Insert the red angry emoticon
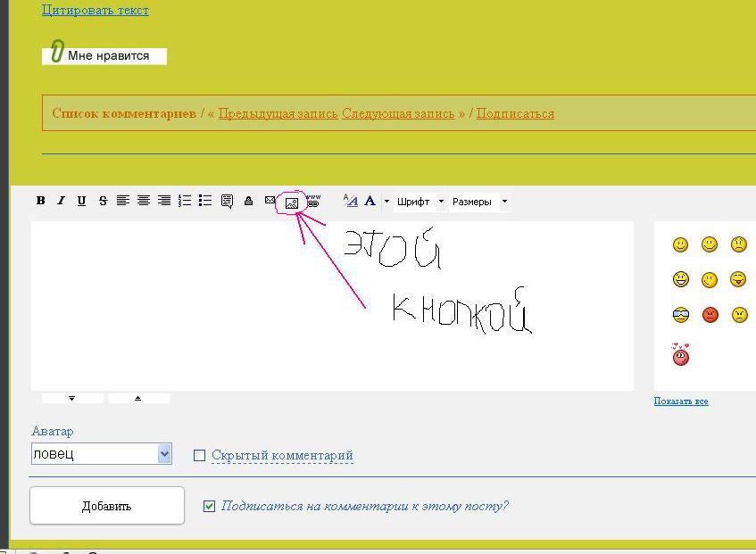 (x=710, y=315)
